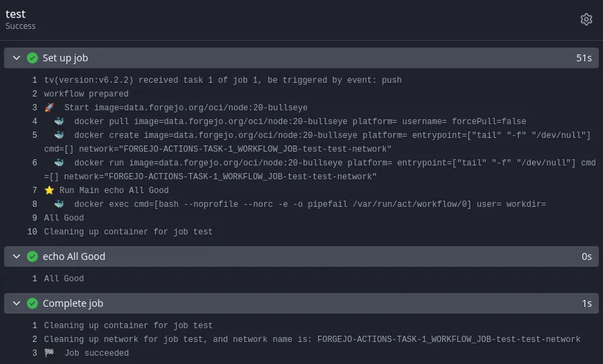Click the 51s duration on Set up job

(584, 58)
